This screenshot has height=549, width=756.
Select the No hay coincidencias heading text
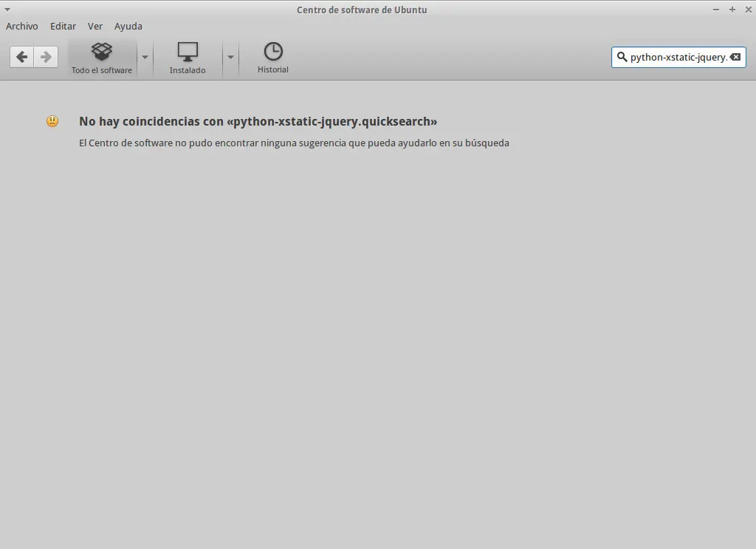click(258, 122)
